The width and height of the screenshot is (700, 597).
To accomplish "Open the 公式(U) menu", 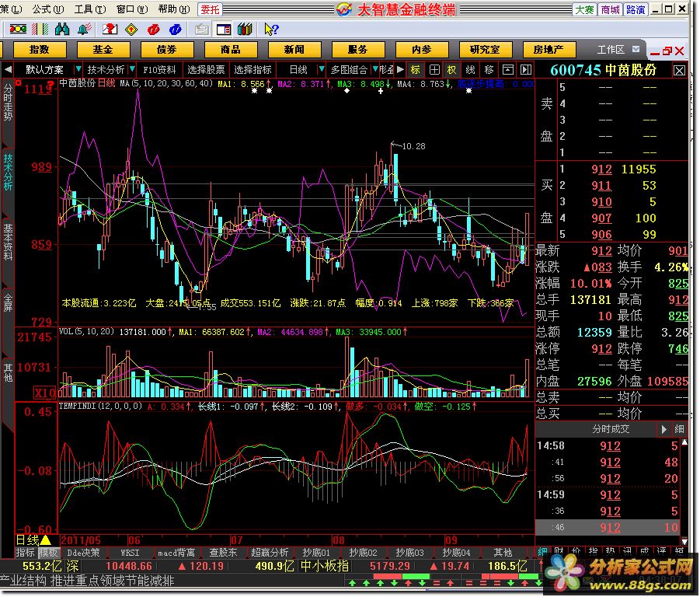I will pos(47,9).
